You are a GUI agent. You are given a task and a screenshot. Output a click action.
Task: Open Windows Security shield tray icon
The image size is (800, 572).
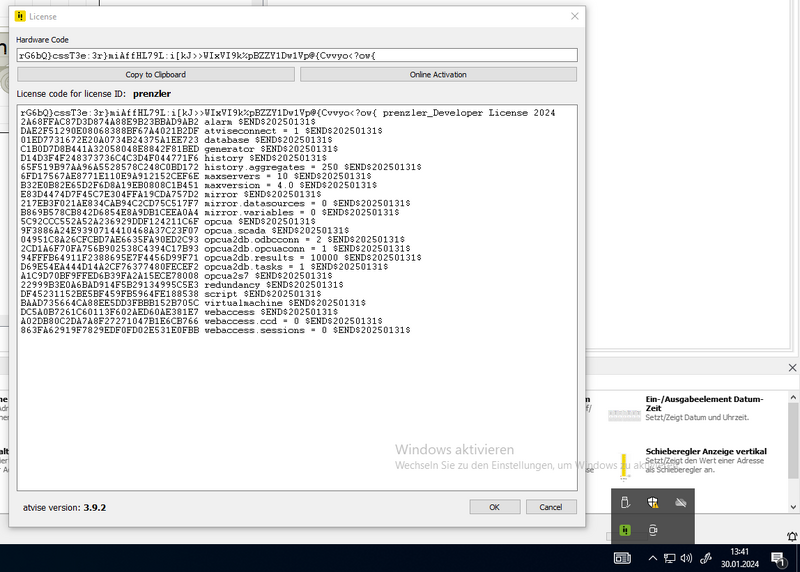point(653,502)
